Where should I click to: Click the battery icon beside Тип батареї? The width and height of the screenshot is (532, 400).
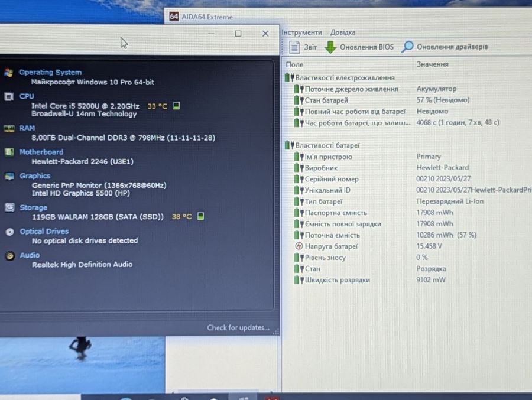coord(299,201)
